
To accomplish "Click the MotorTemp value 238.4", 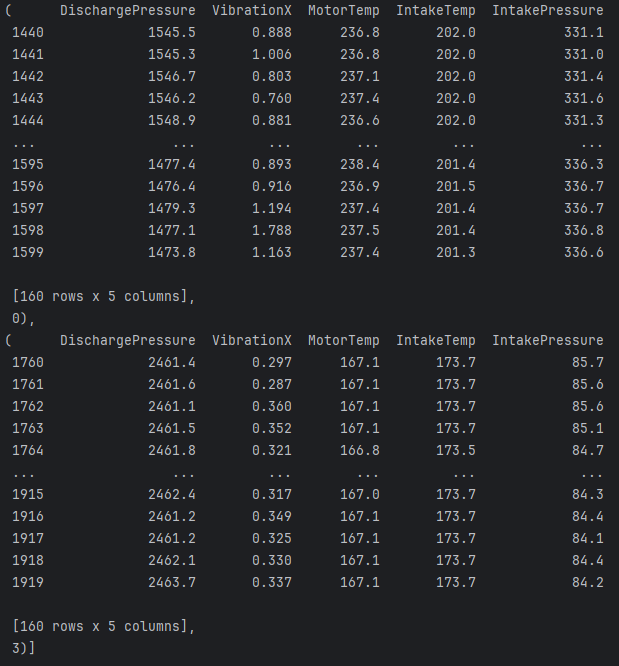I will point(359,165).
